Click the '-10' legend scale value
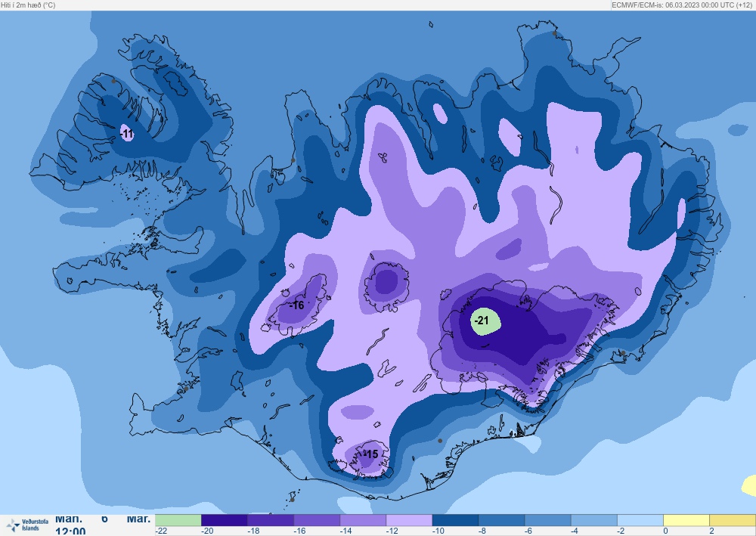756x536 pixels. (438, 531)
